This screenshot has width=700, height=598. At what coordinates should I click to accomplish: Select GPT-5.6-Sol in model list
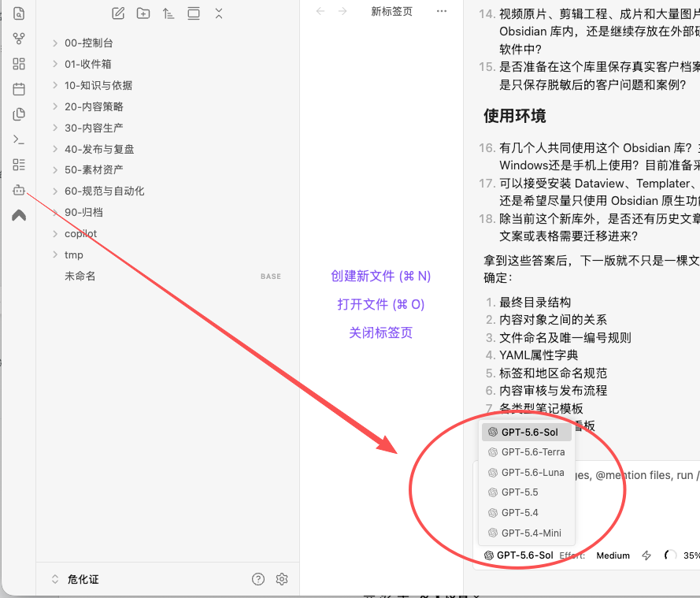tap(526, 432)
